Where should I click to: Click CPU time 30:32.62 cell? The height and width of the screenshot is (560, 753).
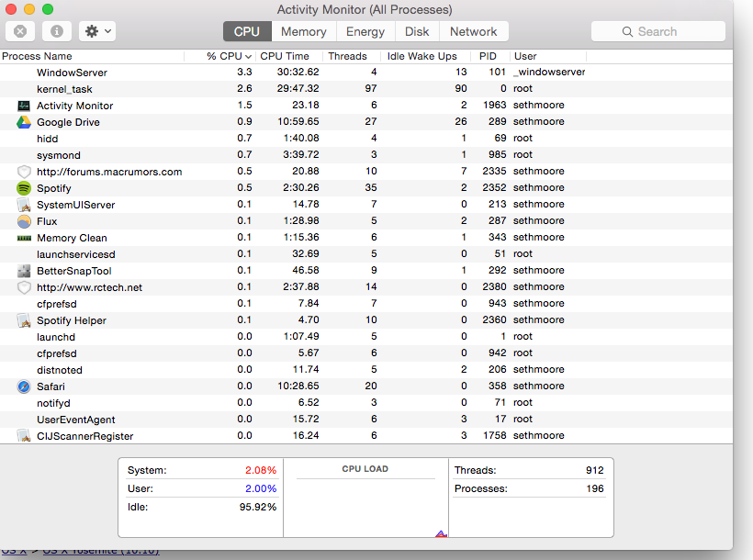pos(298,72)
